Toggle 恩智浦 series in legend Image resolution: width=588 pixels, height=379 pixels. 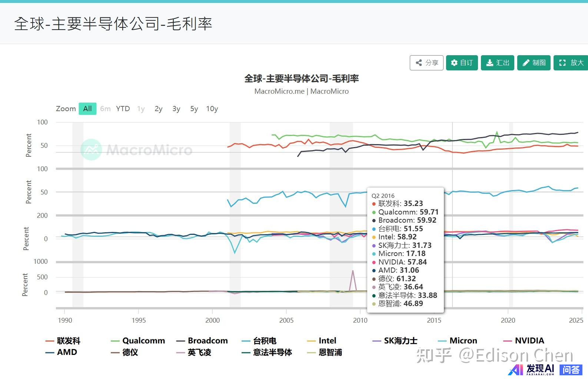point(325,352)
